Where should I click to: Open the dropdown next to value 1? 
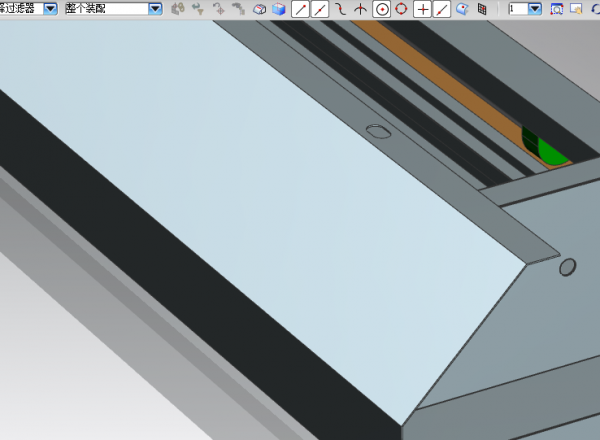pos(535,9)
